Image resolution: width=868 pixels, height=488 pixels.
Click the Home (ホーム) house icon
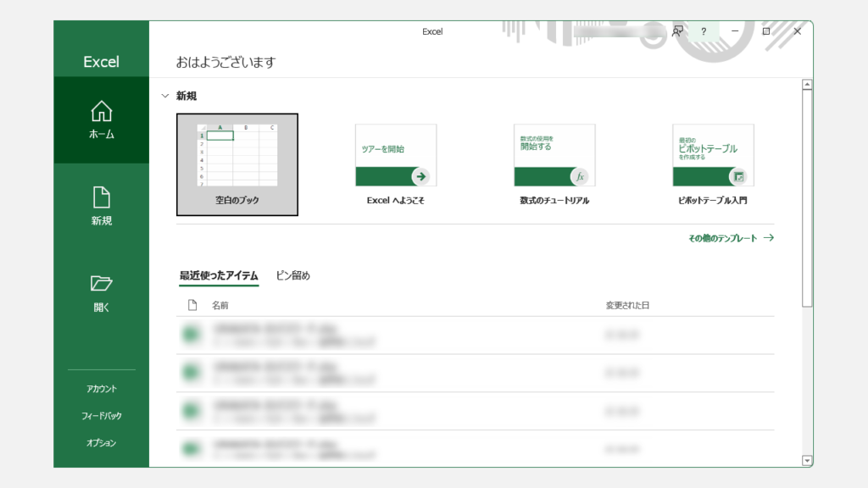click(x=101, y=111)
